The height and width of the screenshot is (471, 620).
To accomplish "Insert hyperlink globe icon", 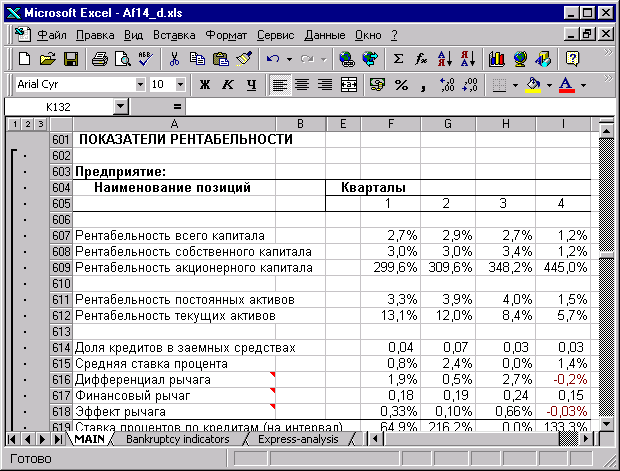I will click(347, 59).
